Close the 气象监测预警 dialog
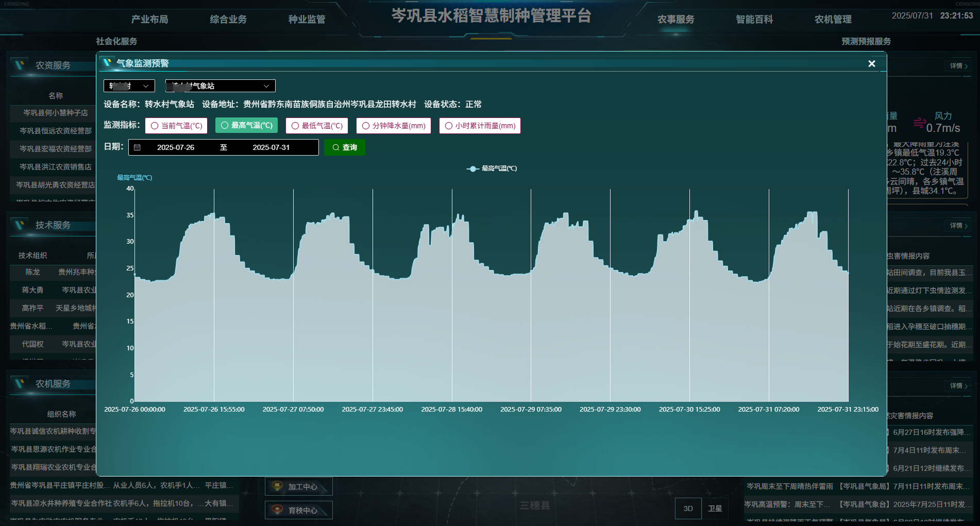 pyautogui.click(x=871, y=63)
